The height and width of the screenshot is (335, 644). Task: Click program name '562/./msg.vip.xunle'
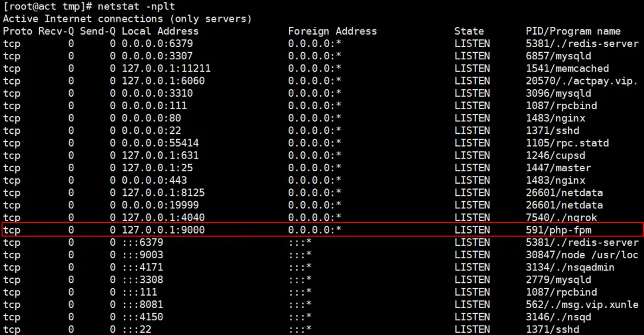(582, 304)
